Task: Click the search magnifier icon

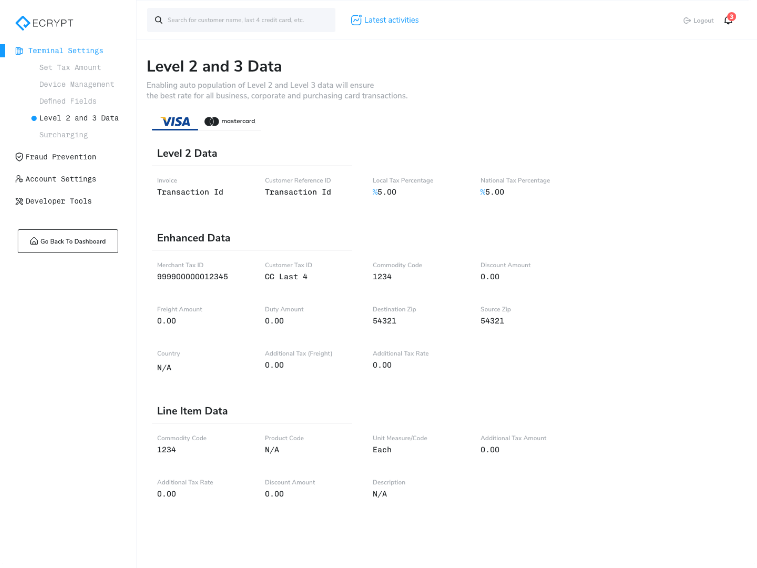Action: tap(158, 20)
